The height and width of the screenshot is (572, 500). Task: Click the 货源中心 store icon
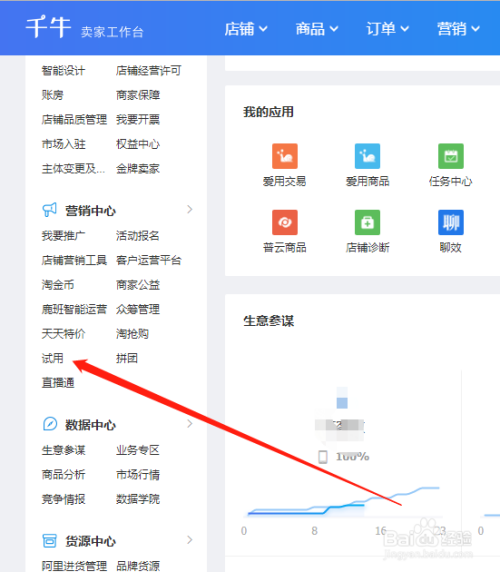click(x=50, y=540)
